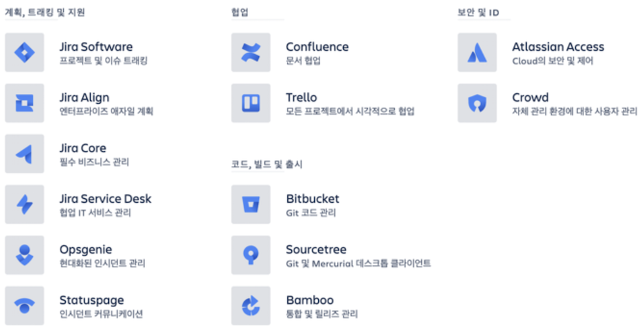The height and width of the screenshot is (329, 644).
Task: Open the Jira Software product link
Action: (x=96, y=47)
